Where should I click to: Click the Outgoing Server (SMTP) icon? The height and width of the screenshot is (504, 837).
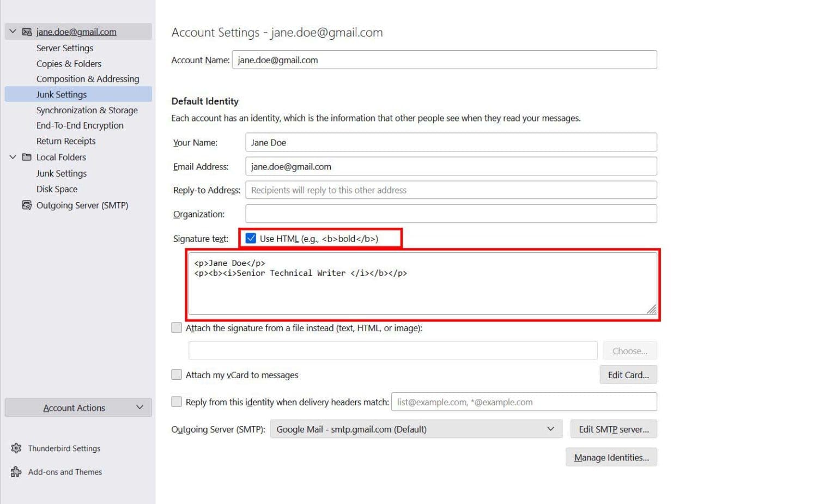(27, 205)
